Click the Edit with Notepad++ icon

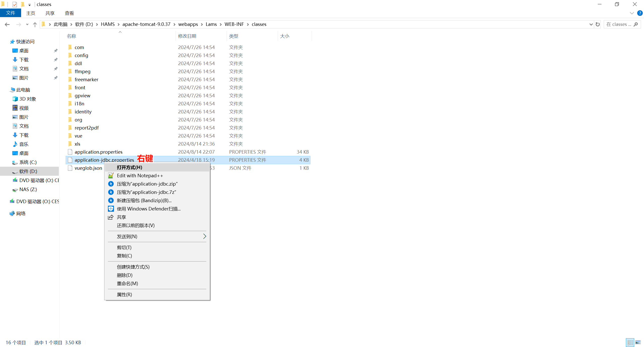coord(111,176)
